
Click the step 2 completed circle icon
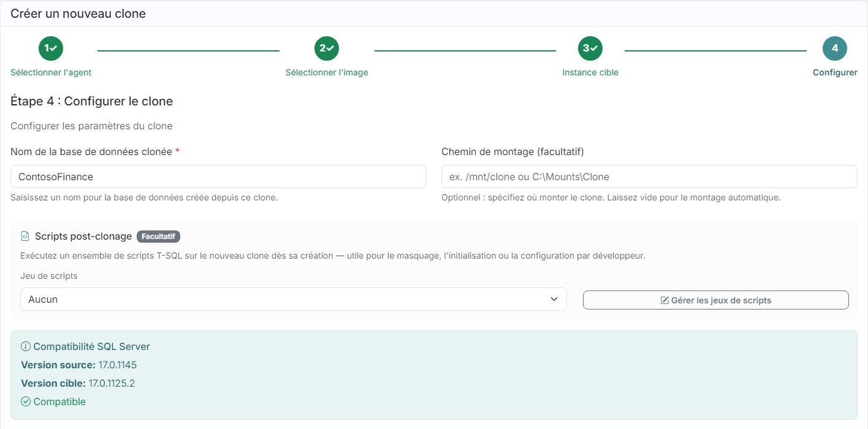coord(327,48)
